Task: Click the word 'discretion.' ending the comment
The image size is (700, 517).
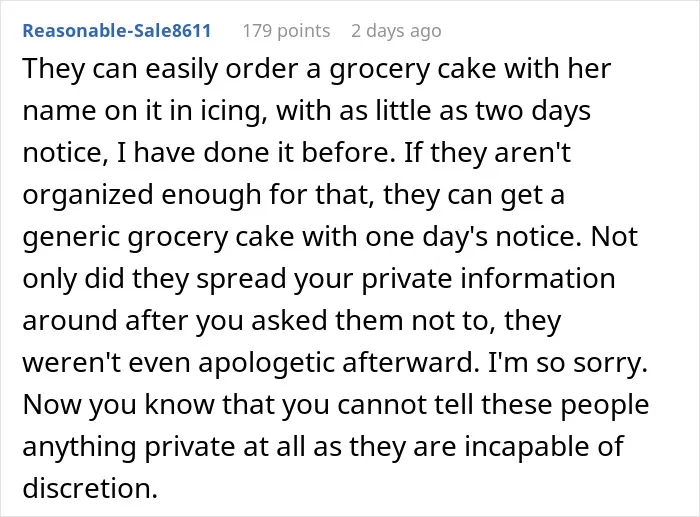Action: coord(90,488)
